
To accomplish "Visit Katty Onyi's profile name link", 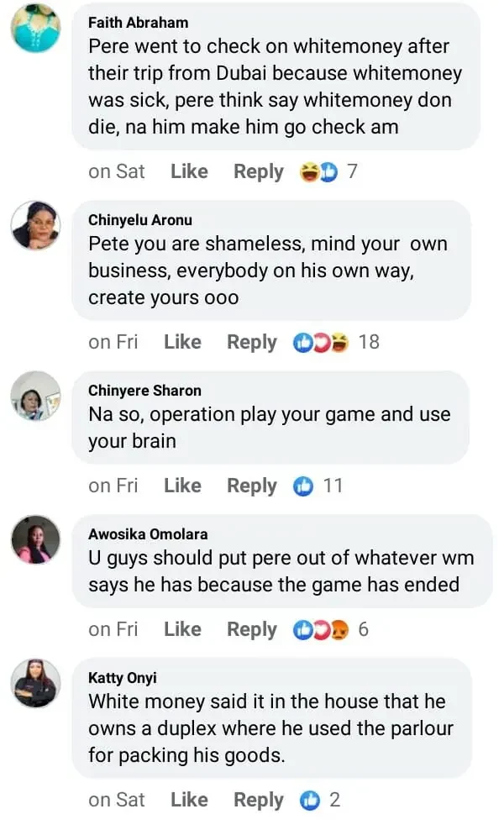I will 122,677.
